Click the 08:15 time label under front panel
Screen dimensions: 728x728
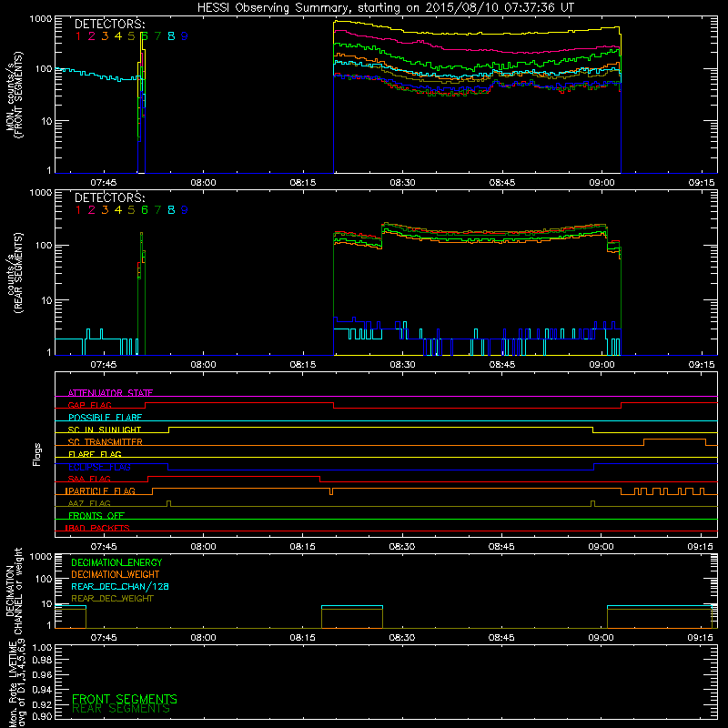(x=303, y=183)
